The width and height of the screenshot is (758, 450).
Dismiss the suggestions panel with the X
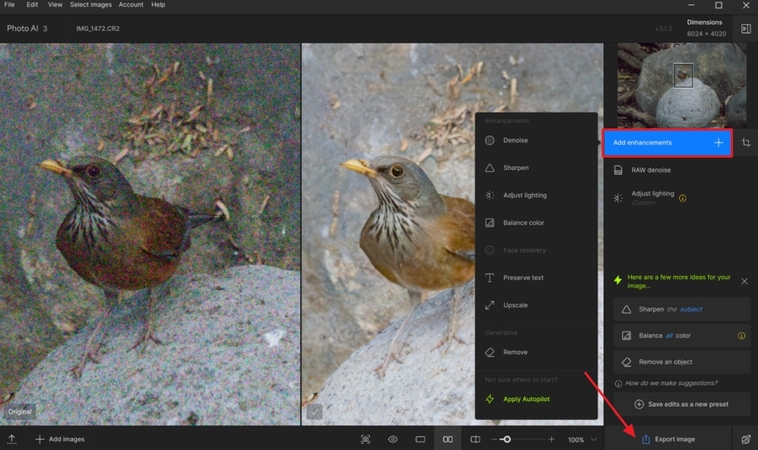pyautogui.click(x=744, y=281)
